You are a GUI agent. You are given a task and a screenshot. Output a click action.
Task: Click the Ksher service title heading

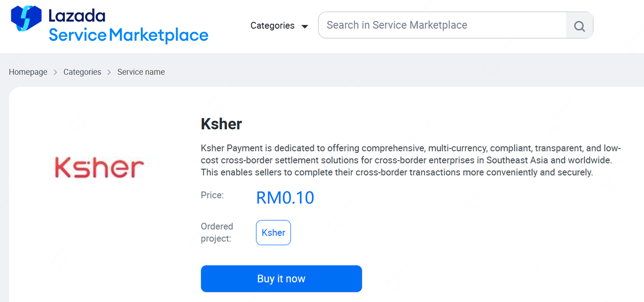point(221,124)
